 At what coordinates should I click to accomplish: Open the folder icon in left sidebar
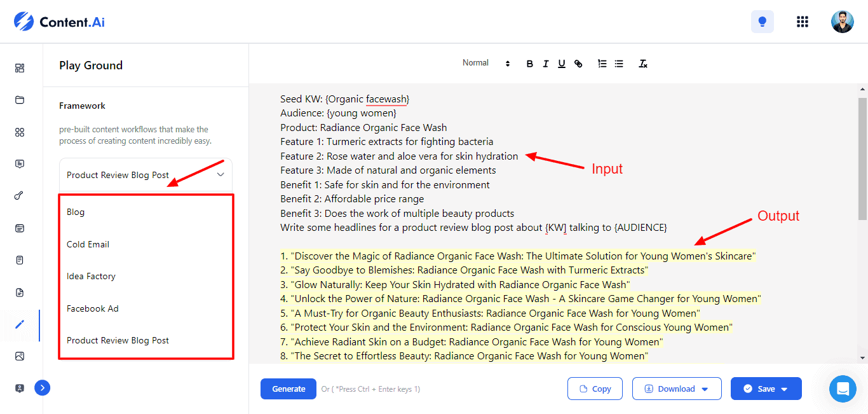tap(20, 100)
